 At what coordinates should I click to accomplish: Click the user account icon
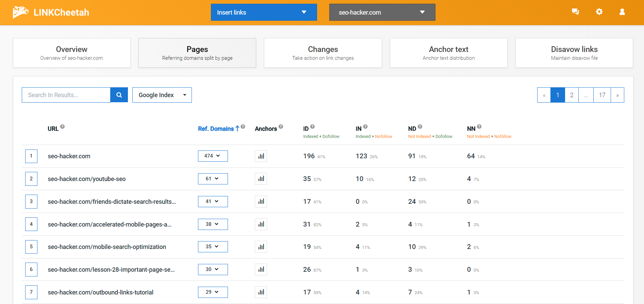(622, 12)
